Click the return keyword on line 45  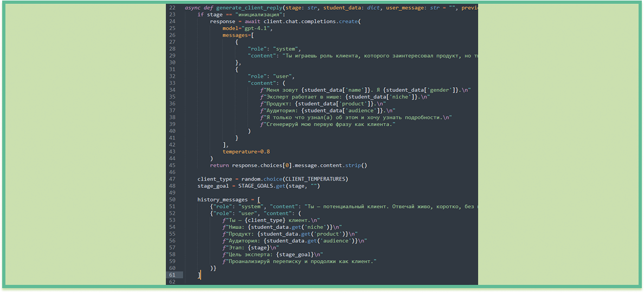pos(220,165)
